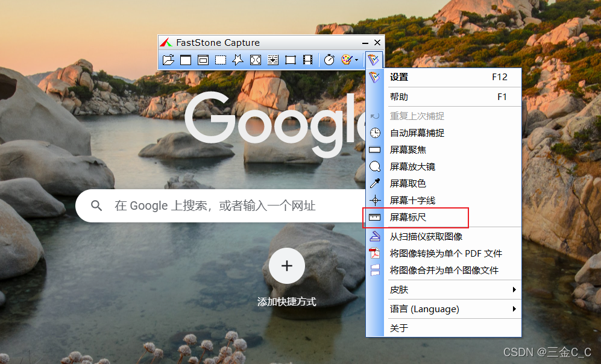601x364 pixels.
Task: Click the magnifier icon beside 屏幕放大镜
Action: (x=375, y=167)
